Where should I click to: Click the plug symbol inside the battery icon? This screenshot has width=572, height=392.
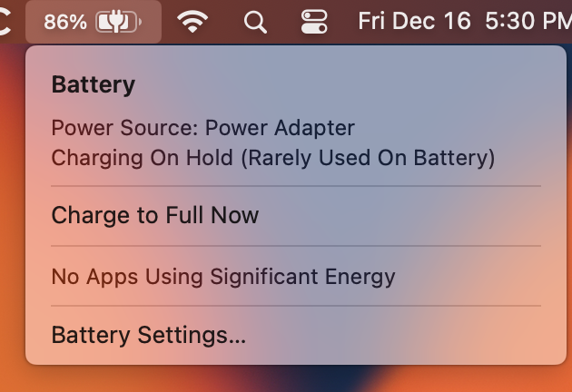click(115, 21)
